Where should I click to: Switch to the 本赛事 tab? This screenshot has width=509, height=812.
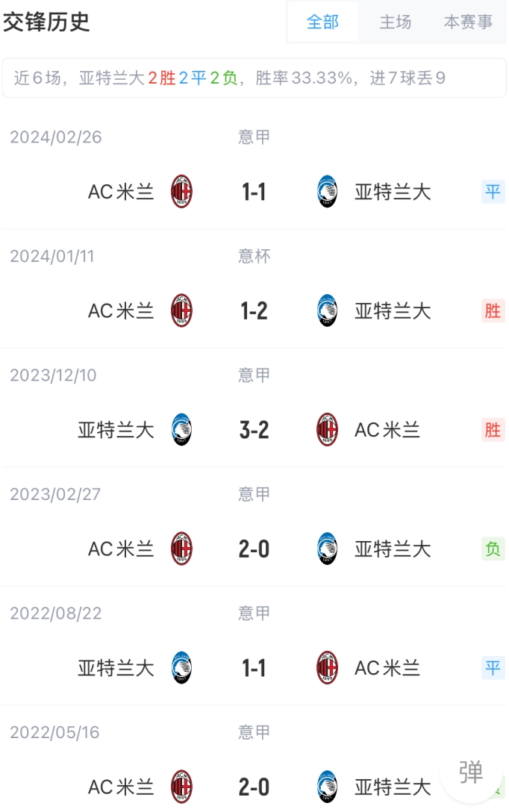click(468, 22)
